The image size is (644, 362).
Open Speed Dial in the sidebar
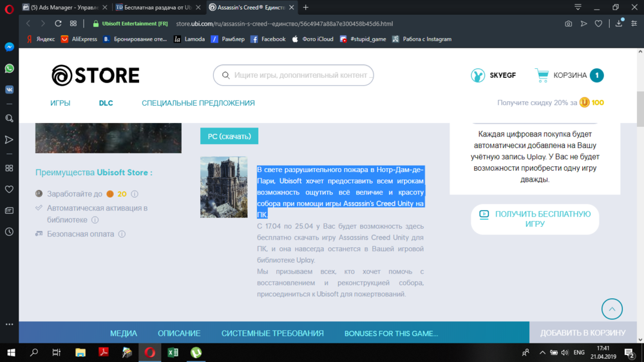tap(9, 168)
